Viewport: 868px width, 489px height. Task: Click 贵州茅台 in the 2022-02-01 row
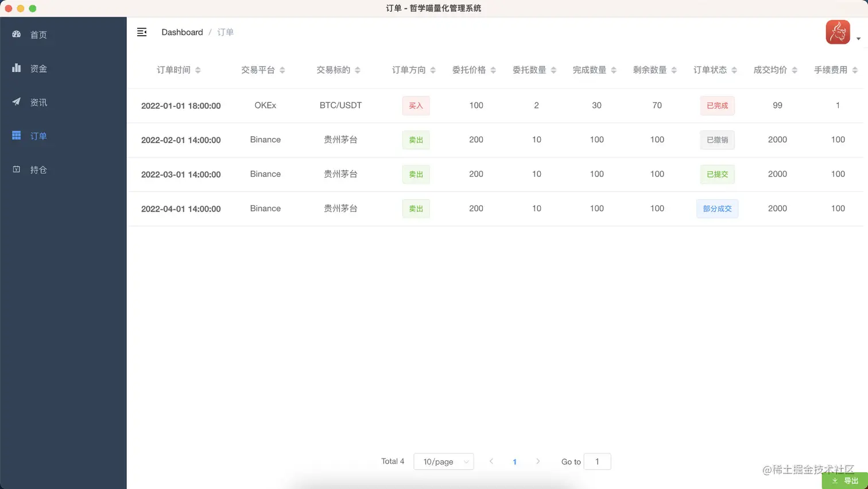340,140
